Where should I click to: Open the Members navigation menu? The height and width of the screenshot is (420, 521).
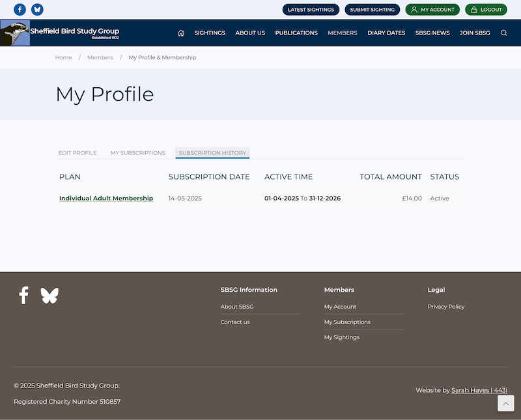342,33
